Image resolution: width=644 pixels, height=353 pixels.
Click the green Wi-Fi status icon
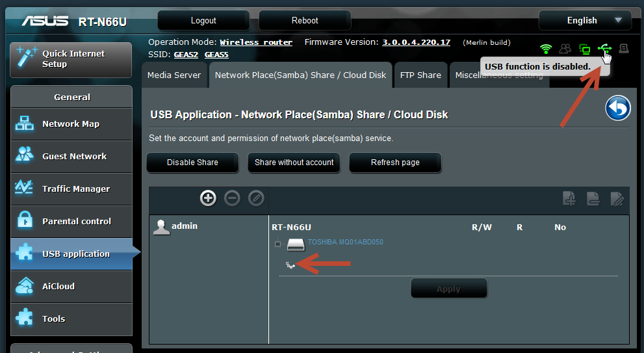[546, 49]
